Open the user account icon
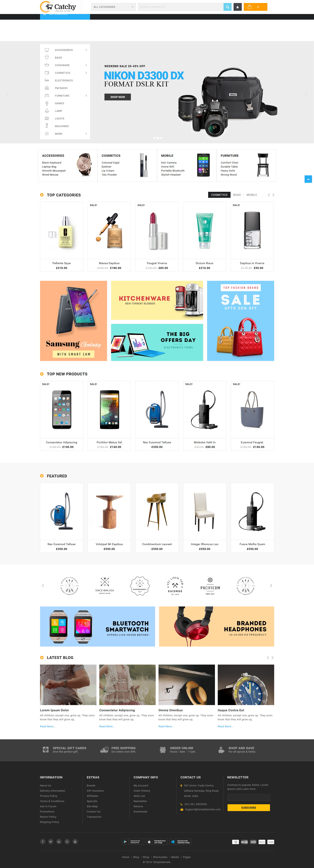The image size is (314, 868). [x=238, y=7]
